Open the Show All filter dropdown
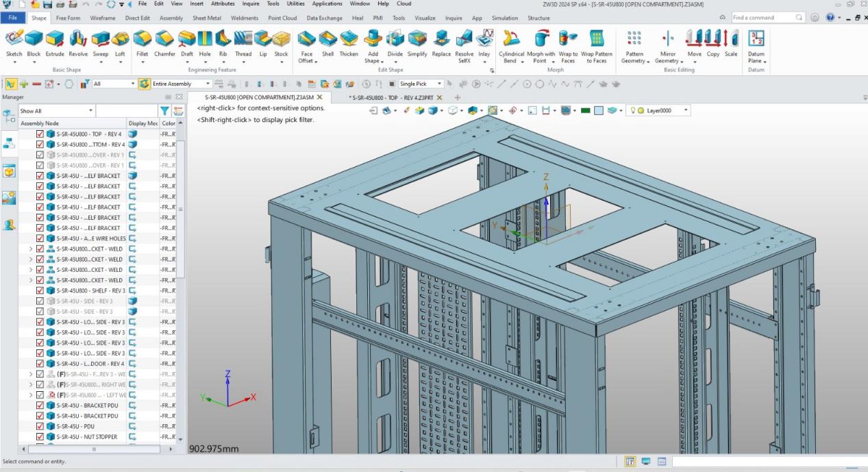 [x=91, y=111]
